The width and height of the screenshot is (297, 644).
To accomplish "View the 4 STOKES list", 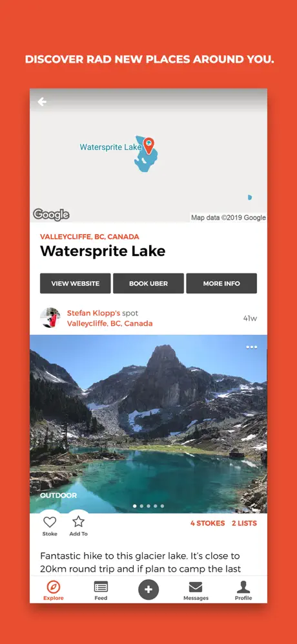I will [207, 523].
